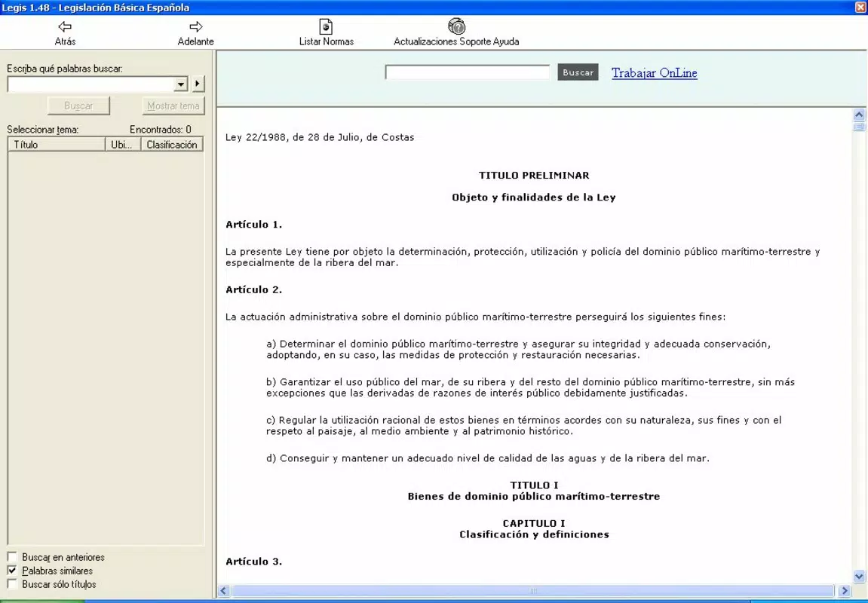Open the Trabajar OnLine link
The height and width of the screenshot is (603, 868).
(x=655, y=73)
